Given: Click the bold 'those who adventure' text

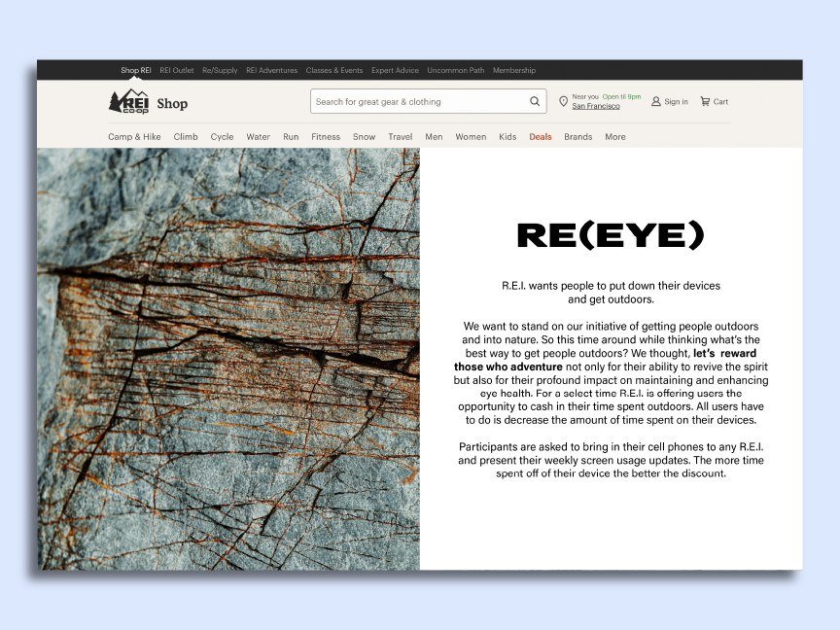Looking at the screenshot, I should tap(507, 367).
